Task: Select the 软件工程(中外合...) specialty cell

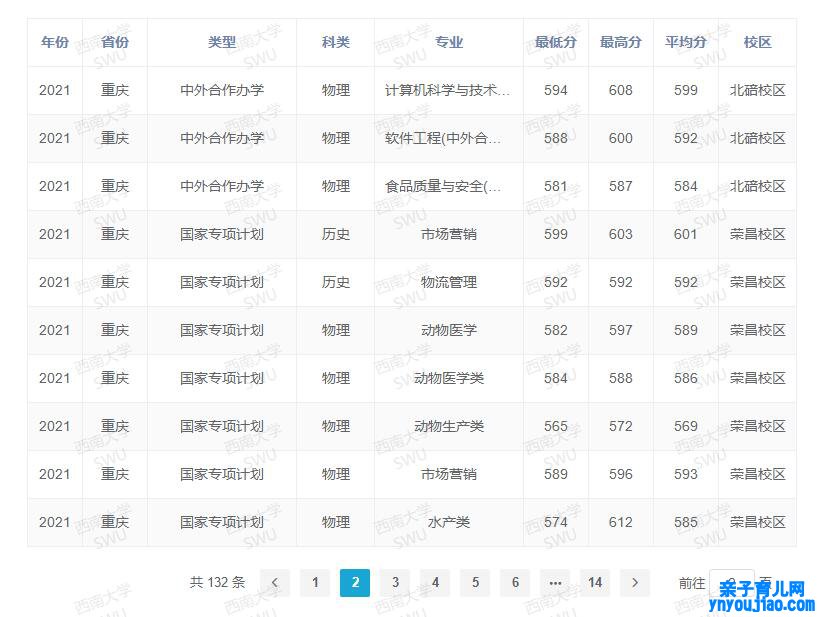Action: [443, 138]
